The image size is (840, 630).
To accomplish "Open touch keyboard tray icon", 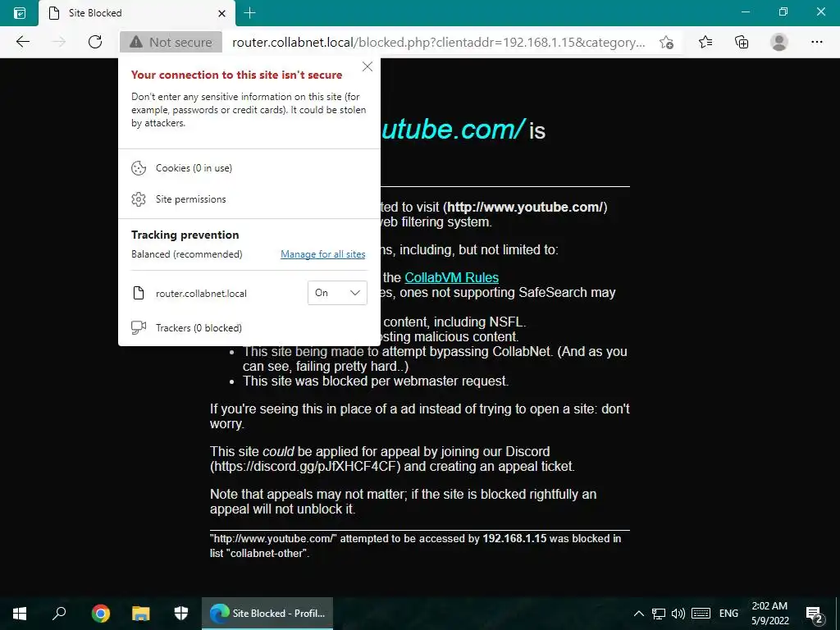I will tap(701, 614).
